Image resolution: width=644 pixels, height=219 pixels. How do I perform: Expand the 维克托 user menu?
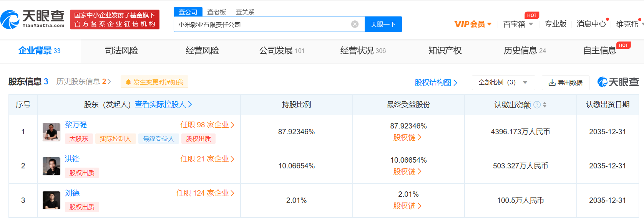pyautogui.click(x=629, y=24)
